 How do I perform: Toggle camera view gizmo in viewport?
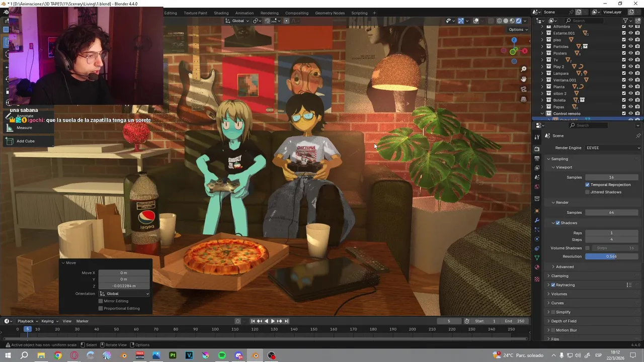point(524,89)
